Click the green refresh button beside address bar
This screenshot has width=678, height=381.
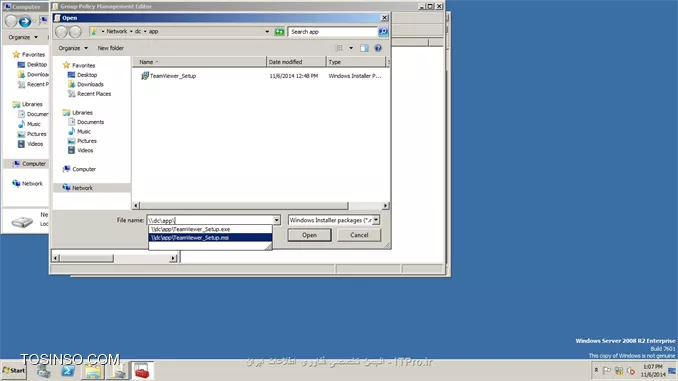[x=279, y=32]
